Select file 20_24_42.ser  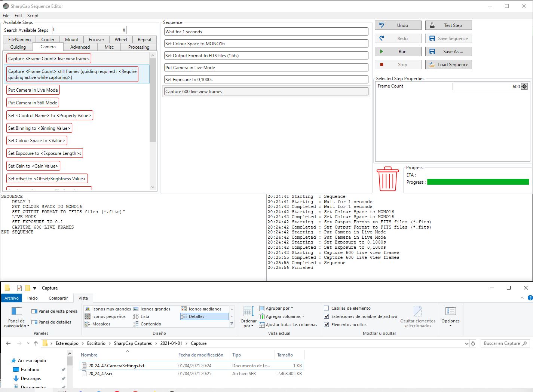coord(101,374)
